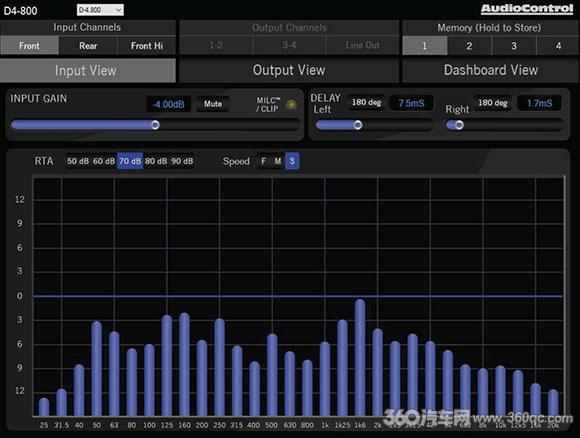Screen dimensions: 580x438
Task: Open the D-4.800 device dropdown
Action: click(100, 10)
